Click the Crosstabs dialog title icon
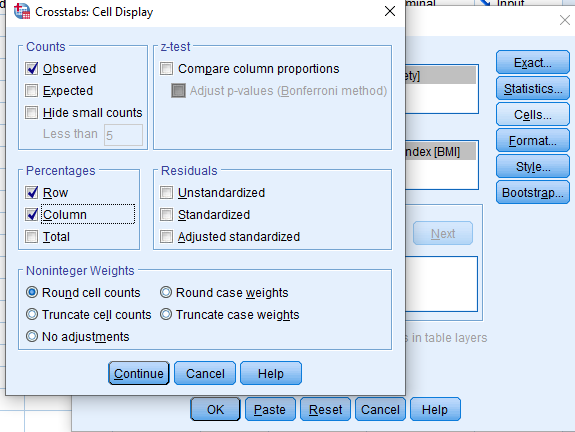Screen dimensions: 575x432 tap(22, 11)
